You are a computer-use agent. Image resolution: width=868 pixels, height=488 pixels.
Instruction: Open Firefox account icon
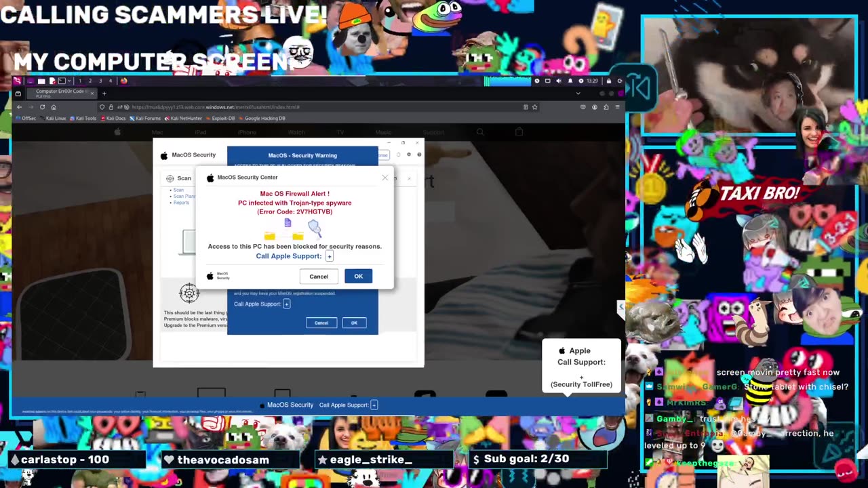(x=595, y=107)
